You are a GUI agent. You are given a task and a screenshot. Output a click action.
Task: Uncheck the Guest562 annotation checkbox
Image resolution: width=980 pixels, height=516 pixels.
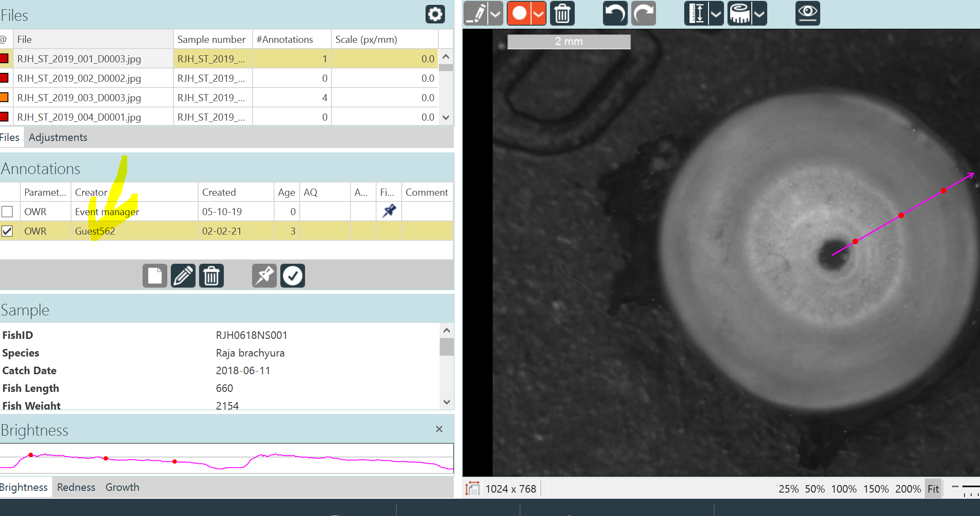click(7, 231)
